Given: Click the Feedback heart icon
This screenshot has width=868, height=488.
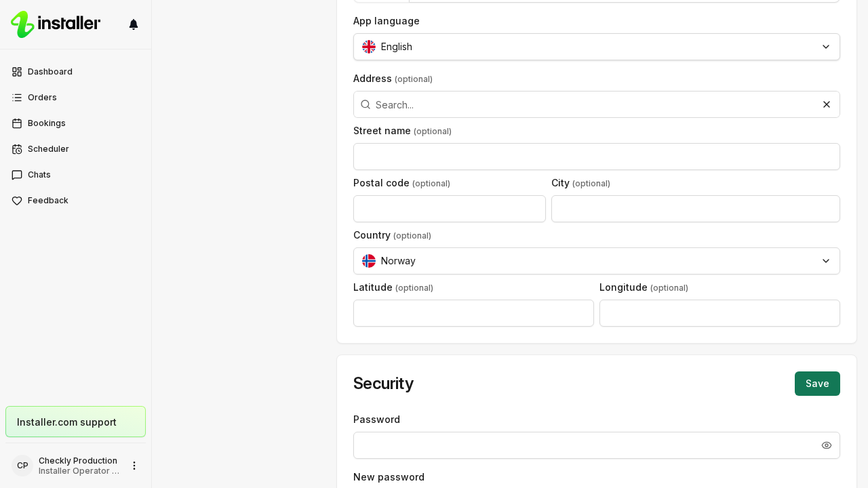Looking at the screenshot, I should [x=17, y=201].
